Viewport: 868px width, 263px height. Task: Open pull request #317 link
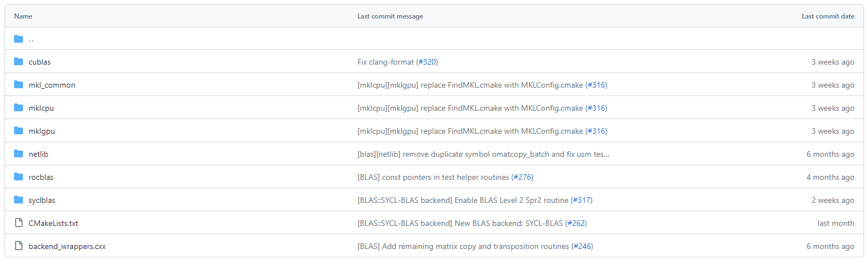click(581, 200)
